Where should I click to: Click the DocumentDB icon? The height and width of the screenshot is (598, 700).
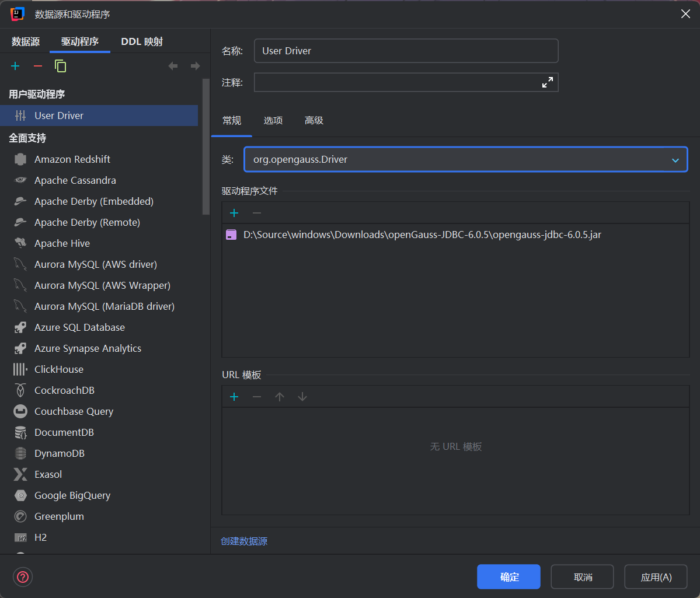pos(20,432)
